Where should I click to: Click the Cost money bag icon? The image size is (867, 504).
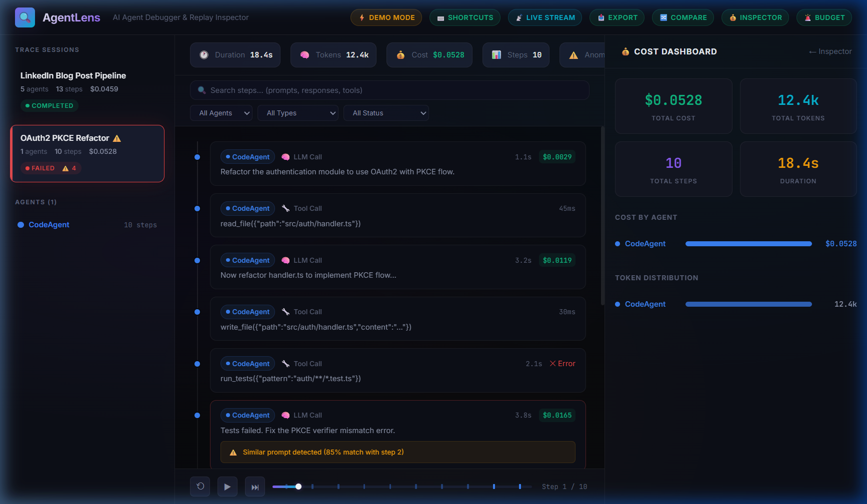400,55
